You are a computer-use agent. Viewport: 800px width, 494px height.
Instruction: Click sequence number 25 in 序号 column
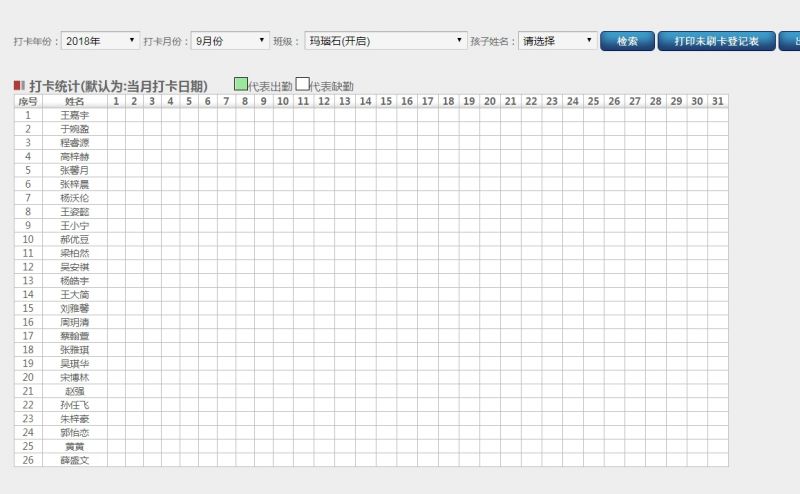(28, 446)
